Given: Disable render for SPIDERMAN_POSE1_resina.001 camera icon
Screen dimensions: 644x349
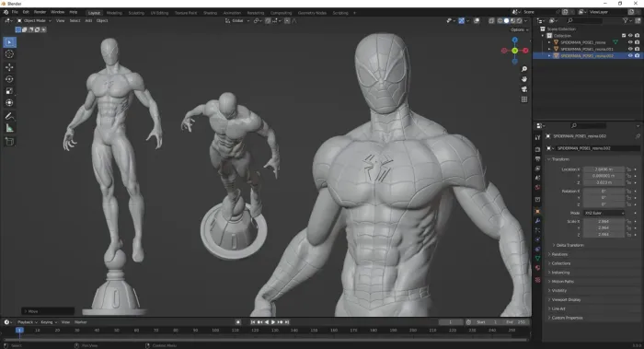Looking at the screenshot, I should click(x=637, y=49).
